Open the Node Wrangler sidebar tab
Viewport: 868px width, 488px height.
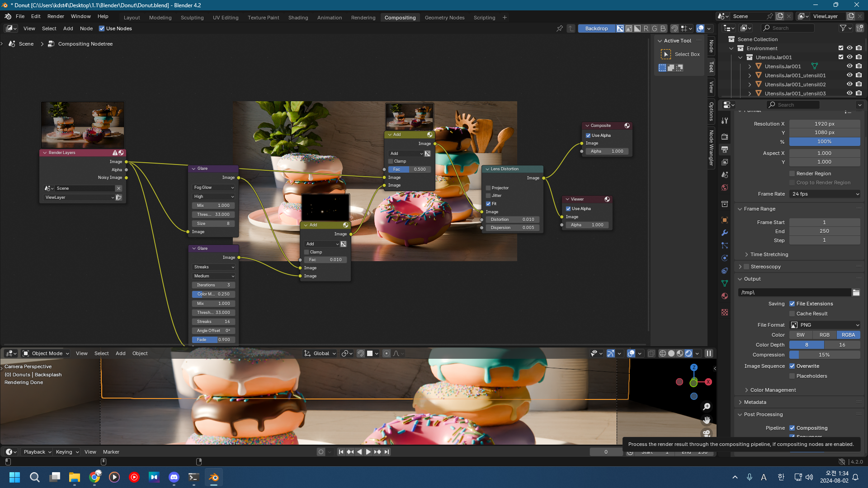tap(711, 148)
